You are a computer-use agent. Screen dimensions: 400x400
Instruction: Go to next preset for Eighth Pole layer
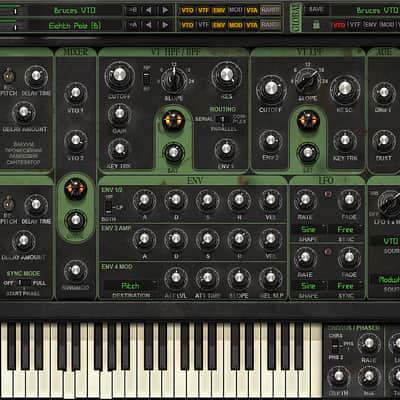pos(165,25)
